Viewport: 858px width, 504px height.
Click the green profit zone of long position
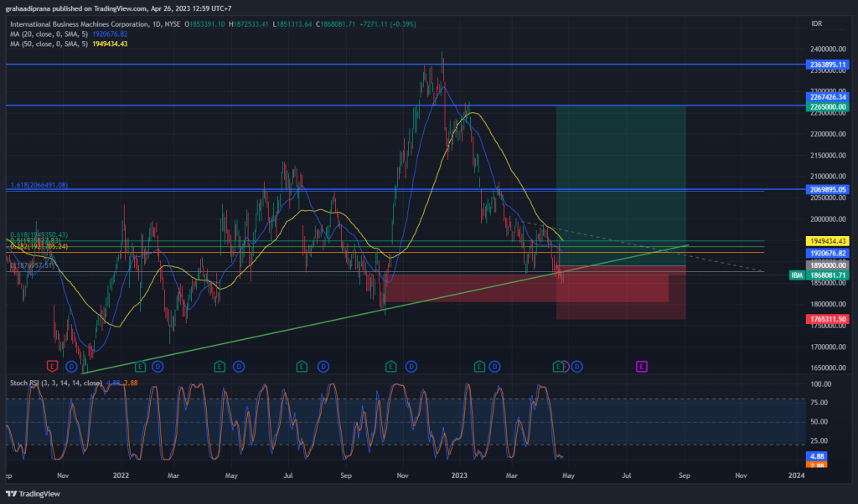click(621, 186)
